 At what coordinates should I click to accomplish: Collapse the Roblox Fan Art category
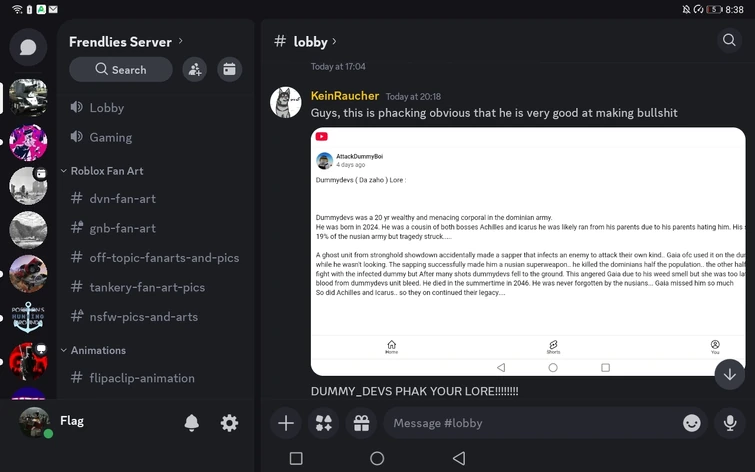tap(106, 171)
